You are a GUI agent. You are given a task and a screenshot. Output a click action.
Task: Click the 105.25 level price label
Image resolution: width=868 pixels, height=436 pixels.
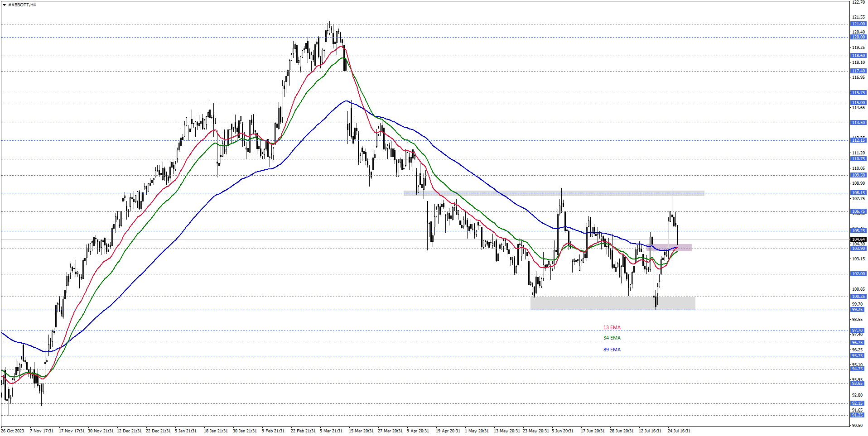pyautogui.click(x=858, y=231)
